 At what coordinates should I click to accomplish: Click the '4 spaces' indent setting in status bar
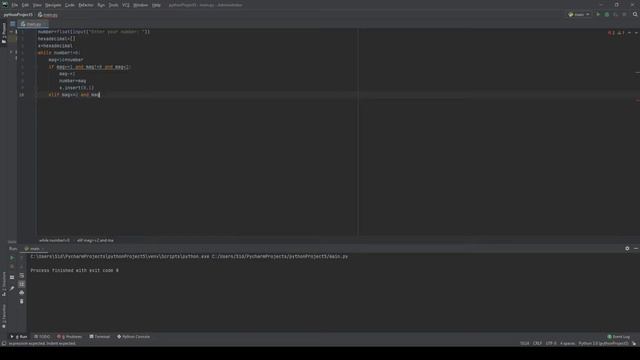(567, 344)
